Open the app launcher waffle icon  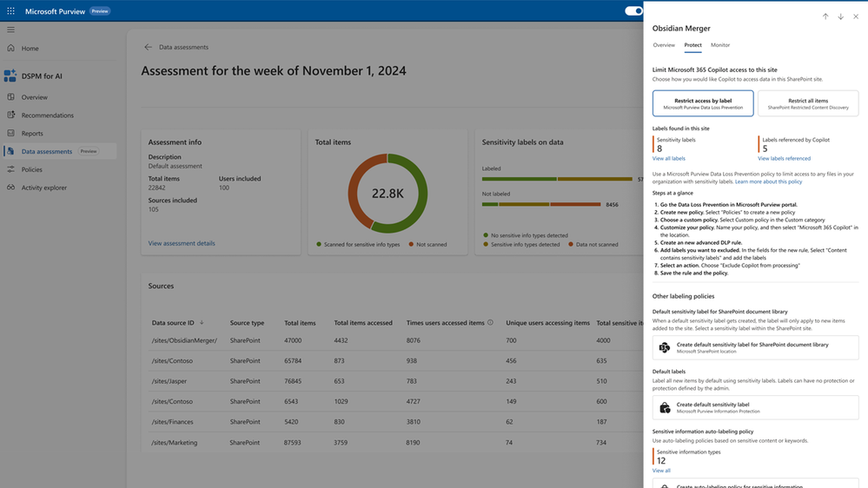[10, 11]
